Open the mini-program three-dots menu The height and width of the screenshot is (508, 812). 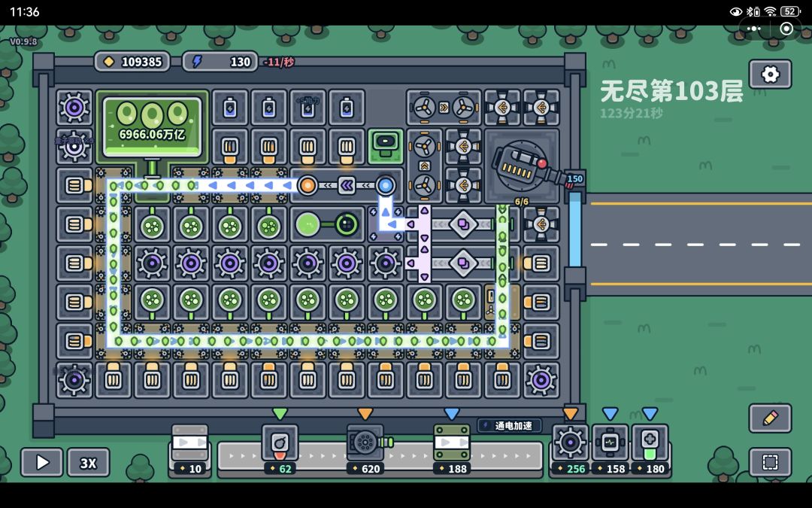[x=754, y=29]
